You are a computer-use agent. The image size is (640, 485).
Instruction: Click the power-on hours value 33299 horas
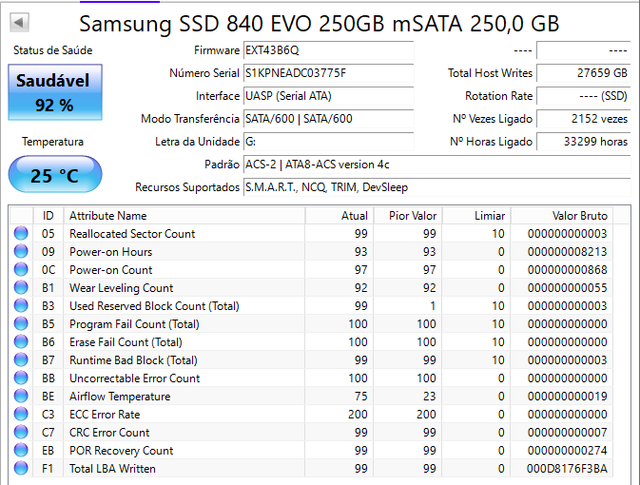click(584, 142)
